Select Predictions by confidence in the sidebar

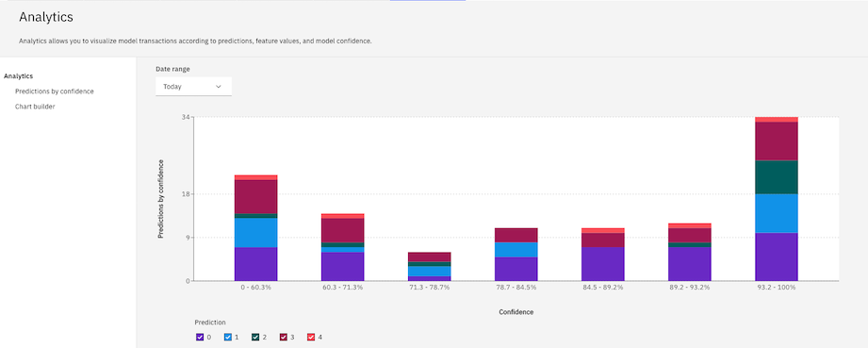click(x=55, y=91)
